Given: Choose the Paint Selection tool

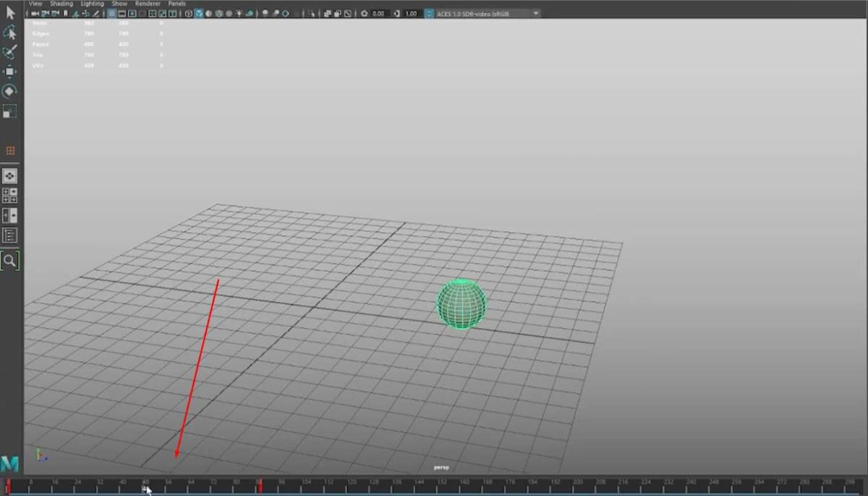Looking at the screenshot, I should tap(10, 52).
